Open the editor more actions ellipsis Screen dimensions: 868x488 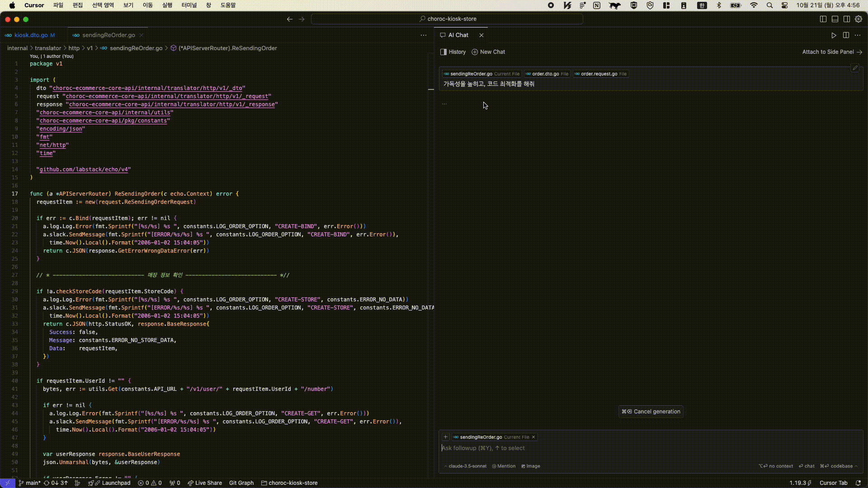(x=423, y=35)
